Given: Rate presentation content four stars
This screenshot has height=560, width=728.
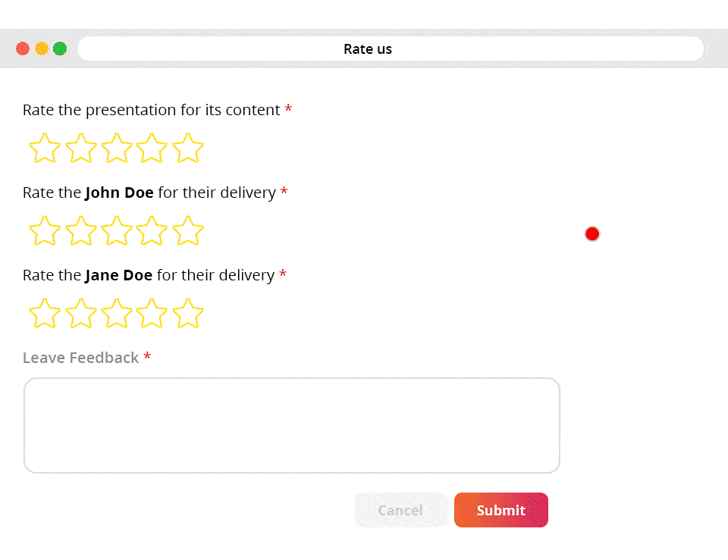Looking at the screenshot, I should pos(152,149).
